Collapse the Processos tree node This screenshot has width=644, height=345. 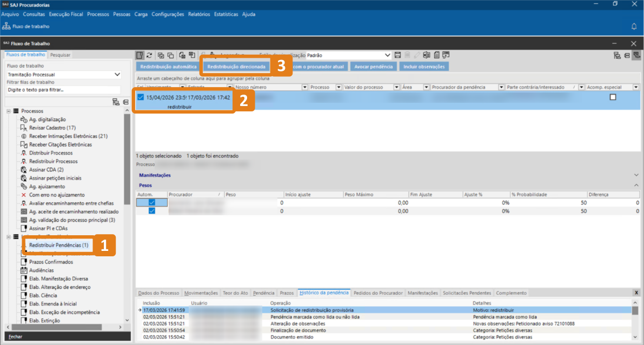(9, 111)
